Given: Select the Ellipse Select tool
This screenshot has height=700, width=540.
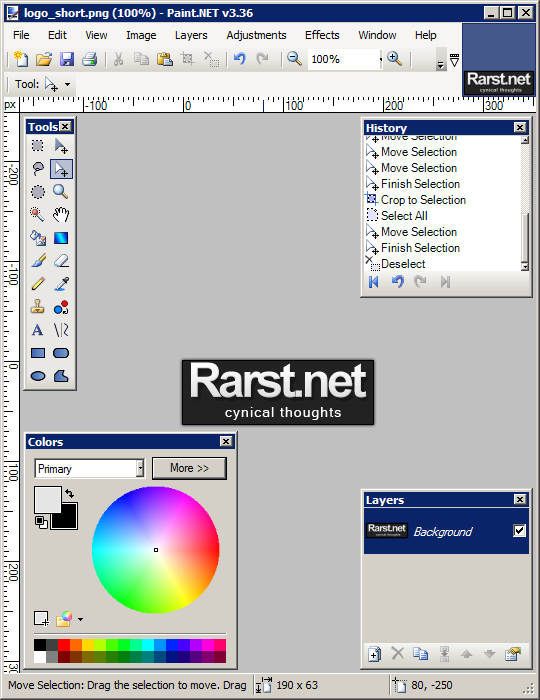Looking at the screenshot, I should point(38,192).
